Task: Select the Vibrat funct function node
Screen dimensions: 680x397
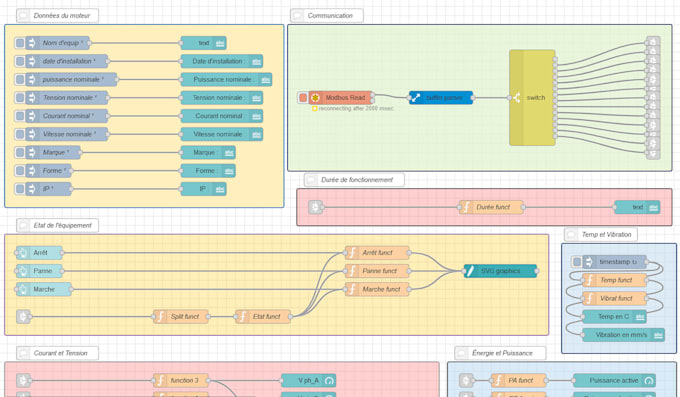Action: click(x=615, y=298)
